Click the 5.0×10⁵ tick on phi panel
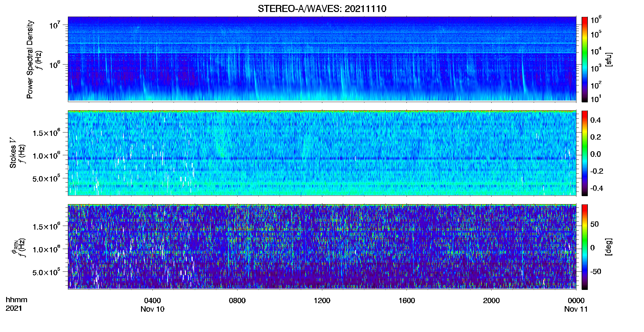Screen dimensions: 644x332 [x=46, y=272]
